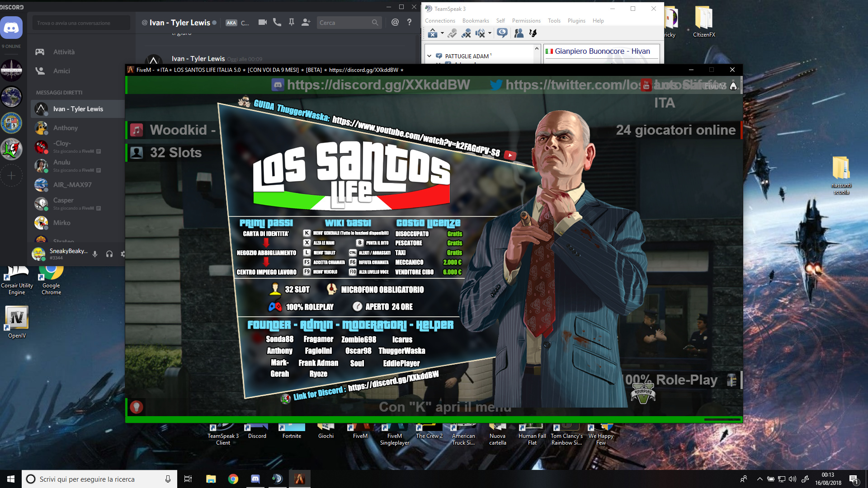Viewport: 868px width, 488px height.
Task: Open Discord recent mentions
Action: [x=395, y=22]
